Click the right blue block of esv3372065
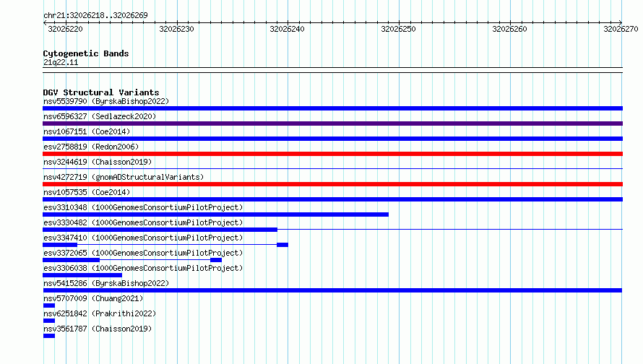The height and width of the screenshot is (364, 643). point(216,260)
